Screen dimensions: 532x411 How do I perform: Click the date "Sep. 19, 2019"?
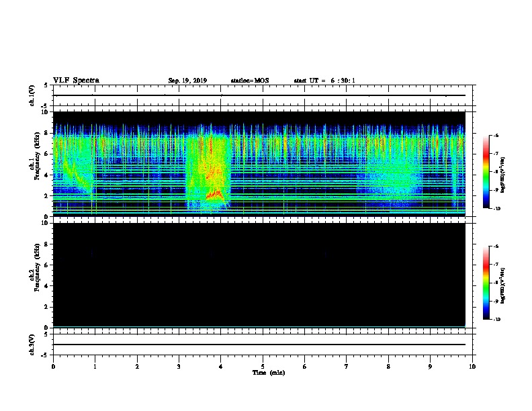[187, 81]
